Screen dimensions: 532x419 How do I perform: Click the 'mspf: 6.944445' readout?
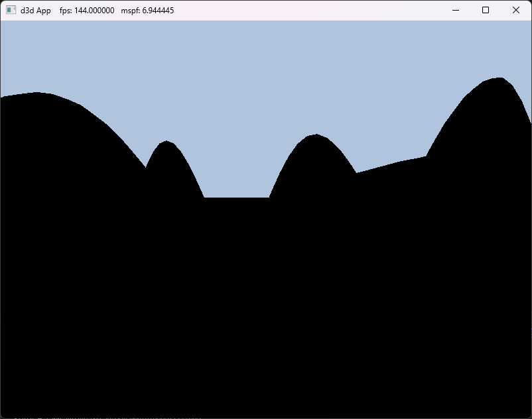coord(147,11)
